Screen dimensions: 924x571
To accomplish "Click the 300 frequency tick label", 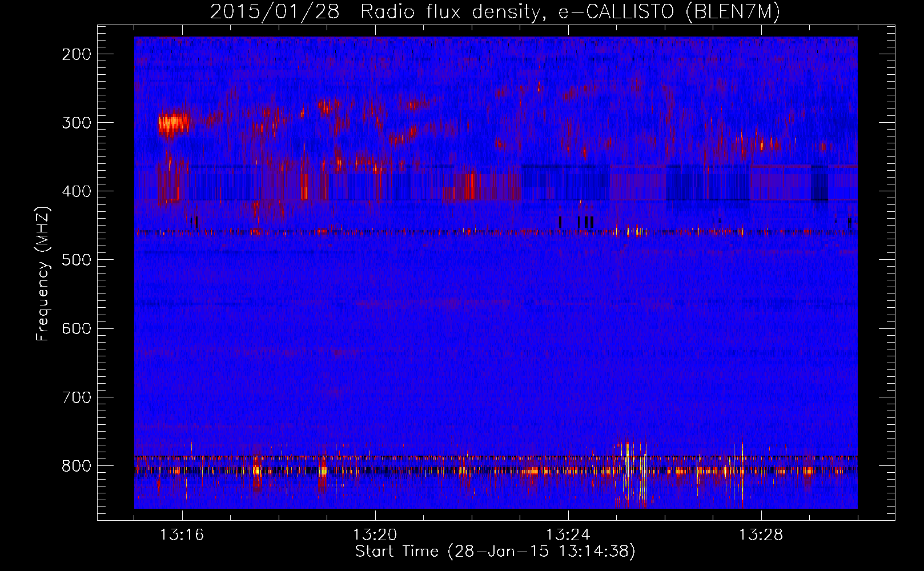I will (76, 123).
